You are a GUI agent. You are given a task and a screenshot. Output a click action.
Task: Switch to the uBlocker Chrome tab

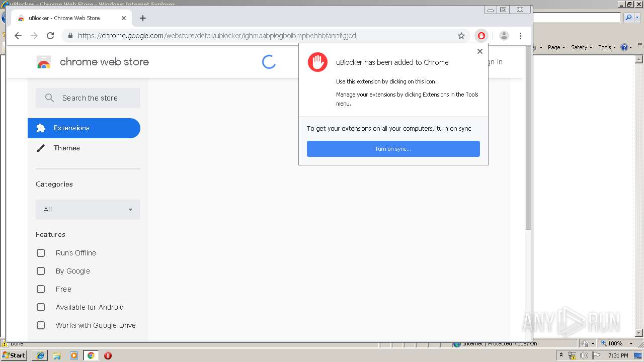pyautogui.click(x=70, y=18)
